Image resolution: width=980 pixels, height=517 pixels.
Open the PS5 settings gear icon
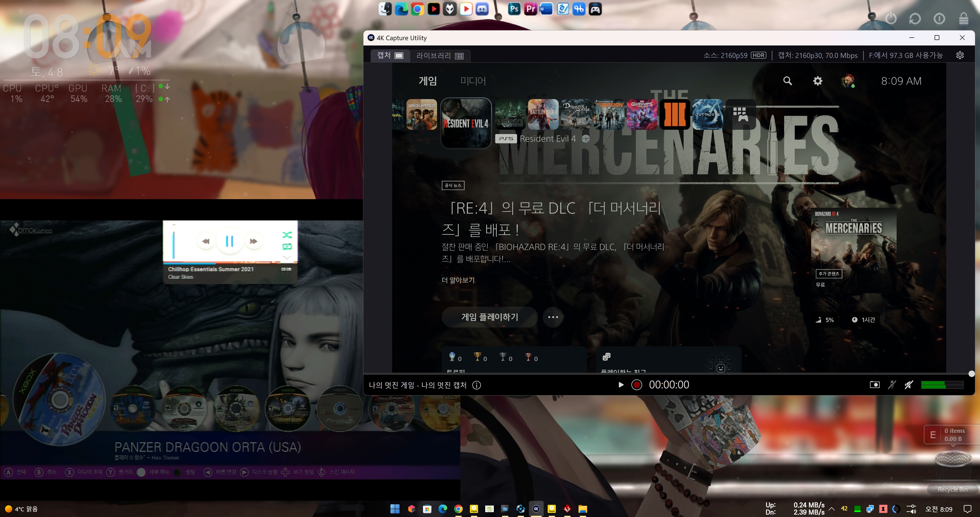click(x=818, y=81)
